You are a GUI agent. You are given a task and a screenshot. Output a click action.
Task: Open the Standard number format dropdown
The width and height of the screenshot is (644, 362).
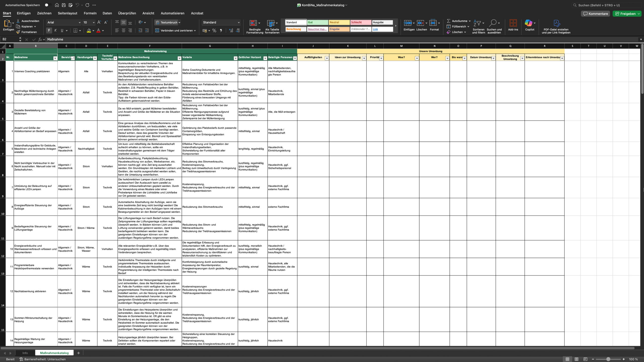point(238,22)
